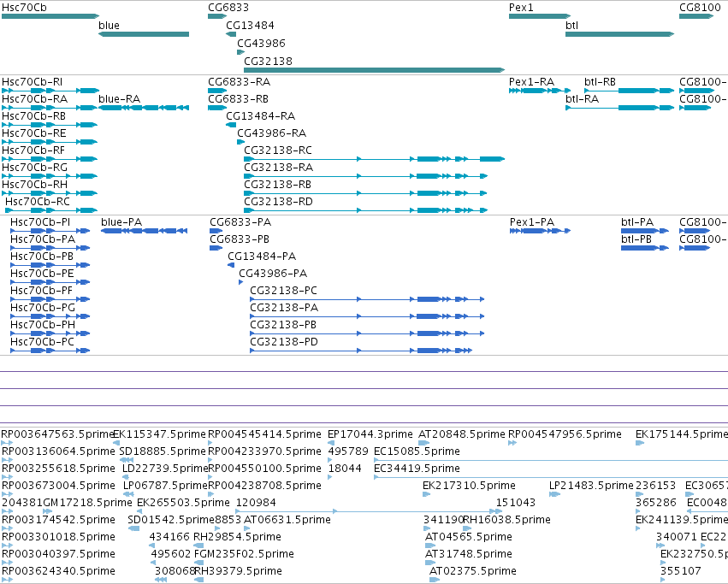728x584 pixels.
Task: Click protein Hsc70Cb-PC
Action: (42, 342)
